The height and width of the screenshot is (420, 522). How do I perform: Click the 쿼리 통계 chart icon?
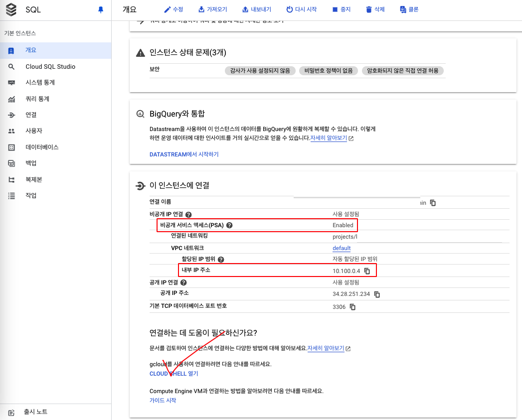coord(11,99)
